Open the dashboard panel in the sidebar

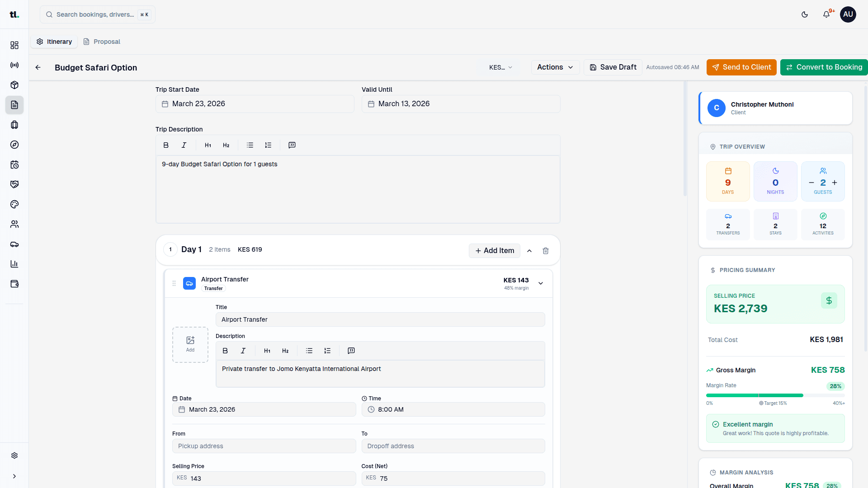click(14, 45)
